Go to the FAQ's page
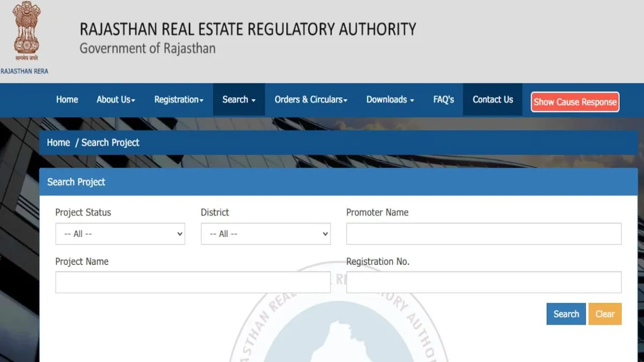The height and width of the screenshot is (362, 644). tap(443, 100)
